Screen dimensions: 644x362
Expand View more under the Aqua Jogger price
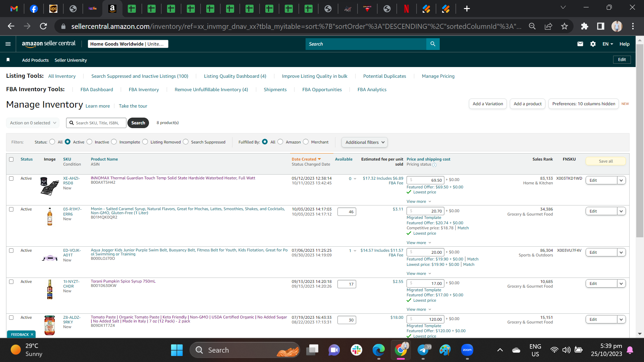coord(419,274)
